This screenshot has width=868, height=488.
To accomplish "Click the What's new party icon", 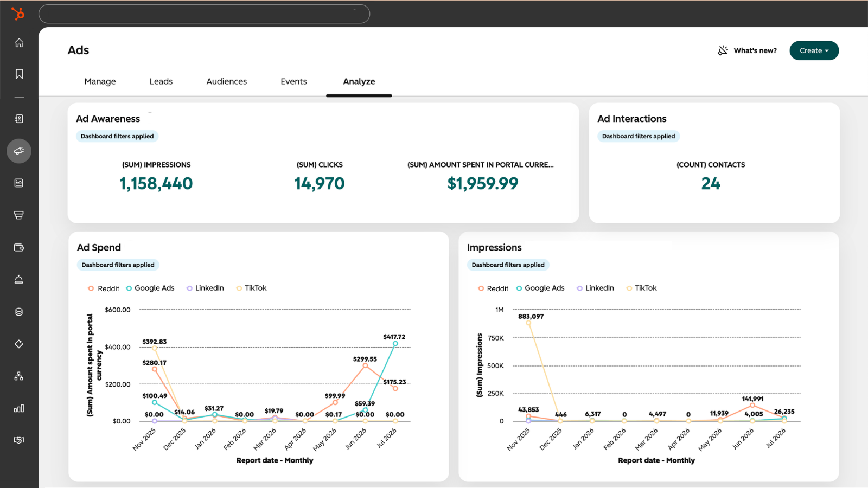I will tap(723, 50).
